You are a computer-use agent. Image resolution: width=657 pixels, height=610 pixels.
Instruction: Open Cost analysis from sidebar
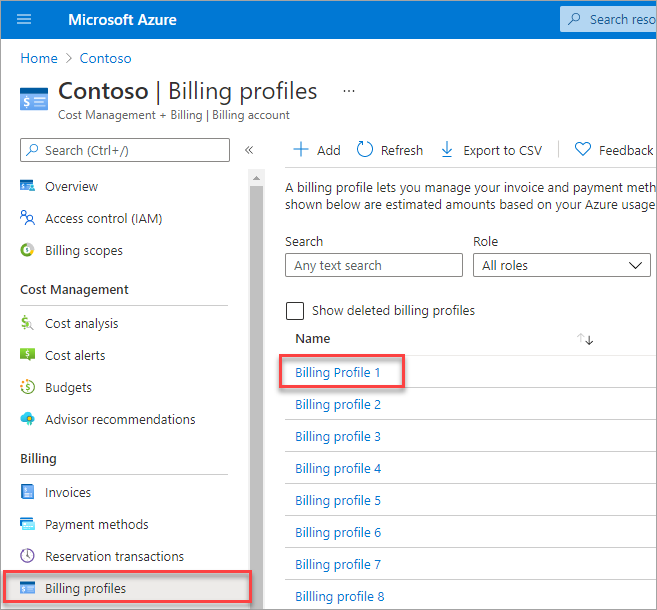pyautogui.click(x=81, y=323)
